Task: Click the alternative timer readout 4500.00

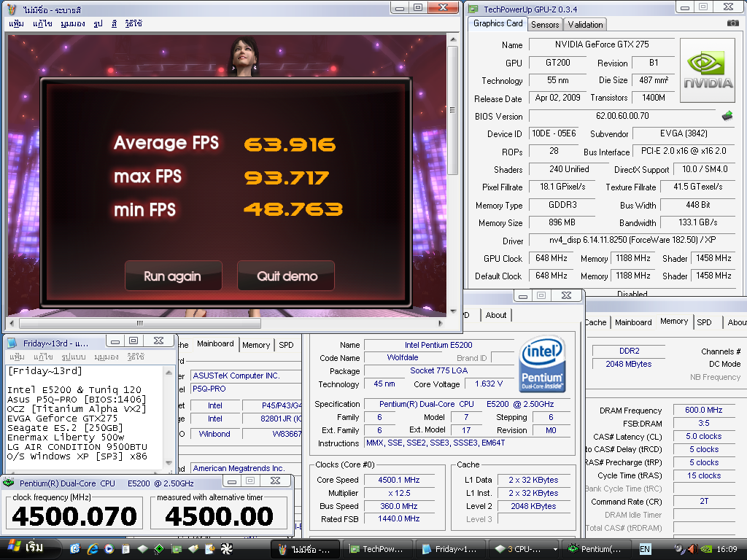Action: pos(219,516)
